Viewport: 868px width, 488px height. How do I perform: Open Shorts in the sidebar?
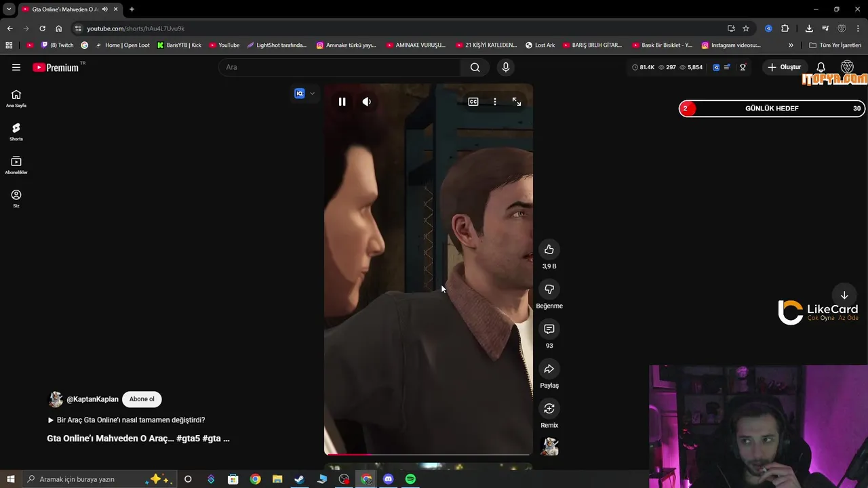[16, 131]
